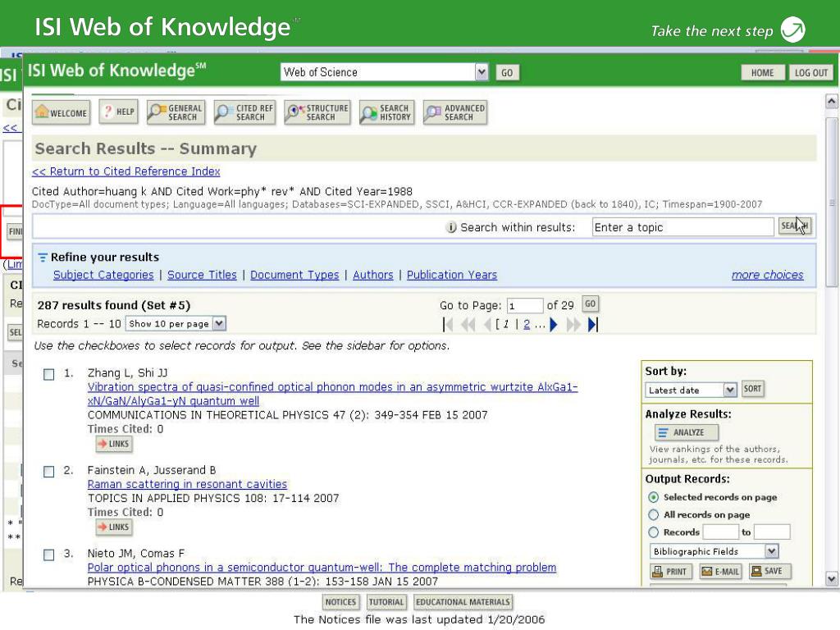The height and width of the screenshot is (630, 840).
Task: Save the selected records
Action: [769, 571]
